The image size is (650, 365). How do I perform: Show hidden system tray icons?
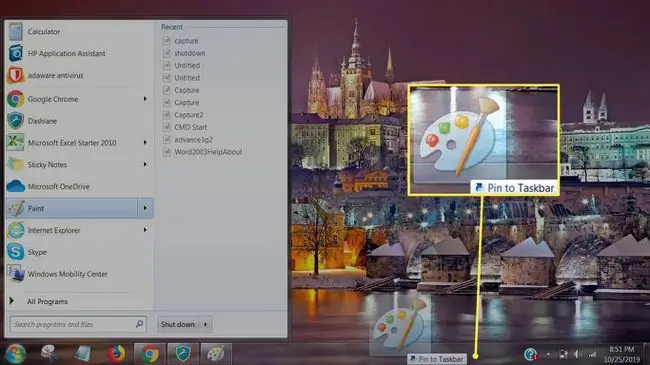tap(548, 354)
